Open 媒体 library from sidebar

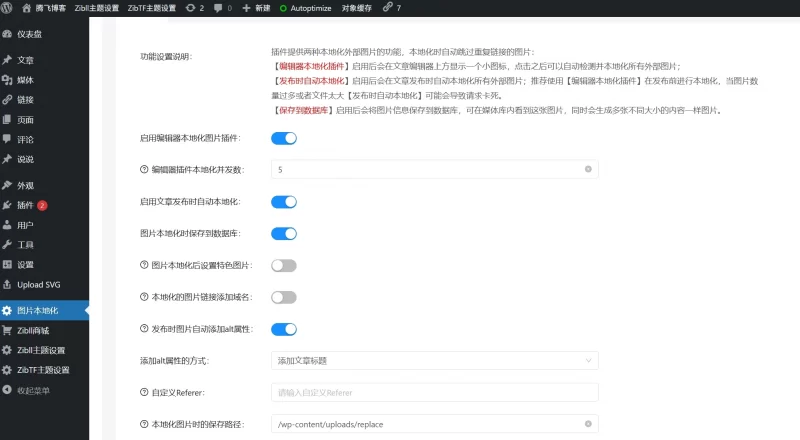click(x=25, y=80)
